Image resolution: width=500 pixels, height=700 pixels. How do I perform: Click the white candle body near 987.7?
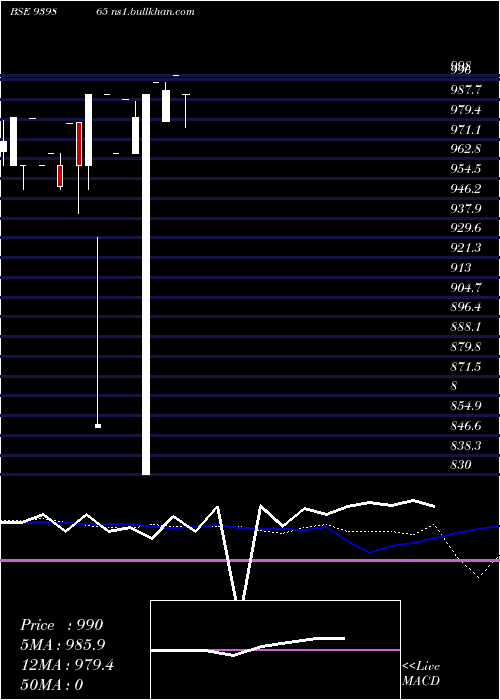pyautogui.click(x=166, y=106)
